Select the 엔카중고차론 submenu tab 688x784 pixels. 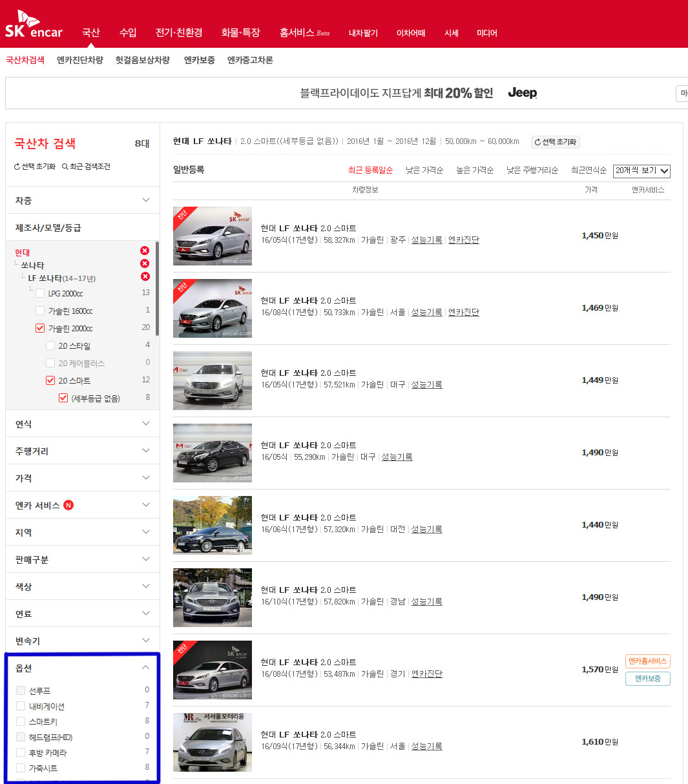click(250, 60)
